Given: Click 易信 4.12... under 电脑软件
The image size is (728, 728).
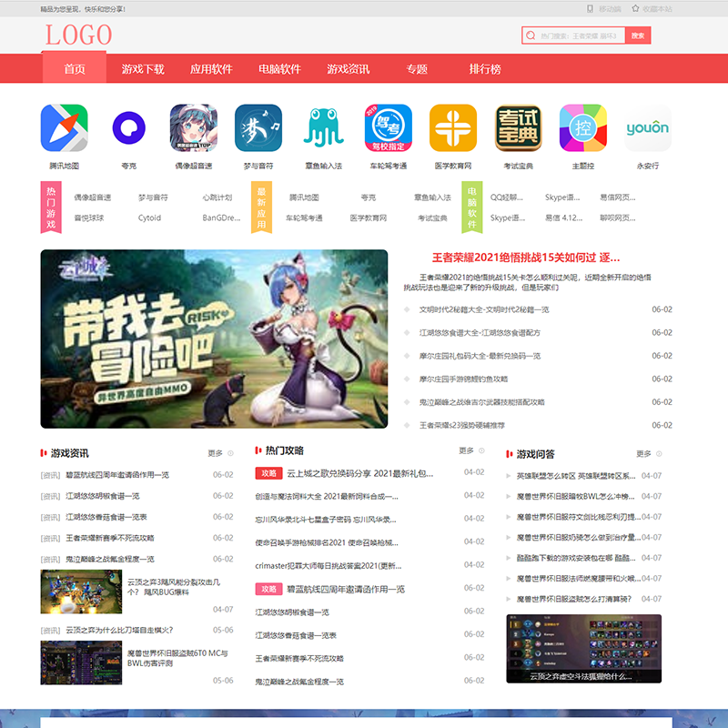Looking at the screenshot, I should [563, 217].
